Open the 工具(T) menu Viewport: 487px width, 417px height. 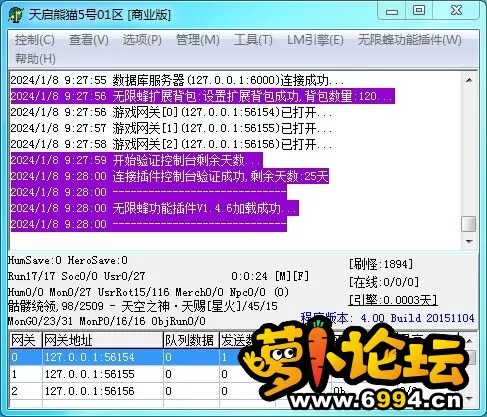[253, 40]
